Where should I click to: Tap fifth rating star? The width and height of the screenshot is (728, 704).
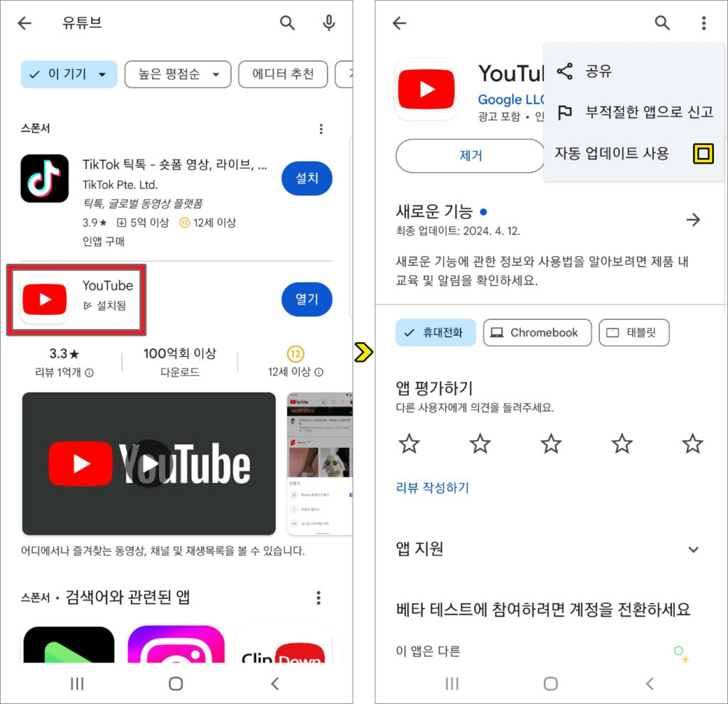point(692,444)
